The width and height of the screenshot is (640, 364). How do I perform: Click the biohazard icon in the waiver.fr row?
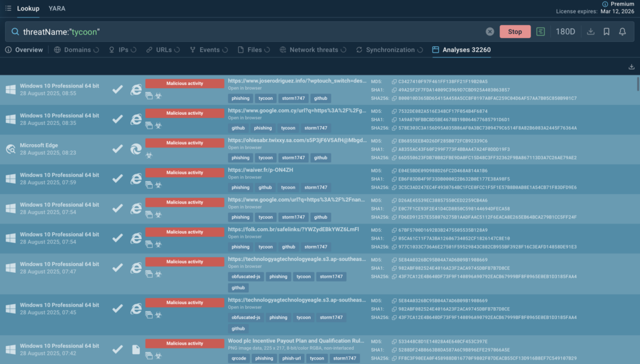pyautogui.click(x=159, y=185)
